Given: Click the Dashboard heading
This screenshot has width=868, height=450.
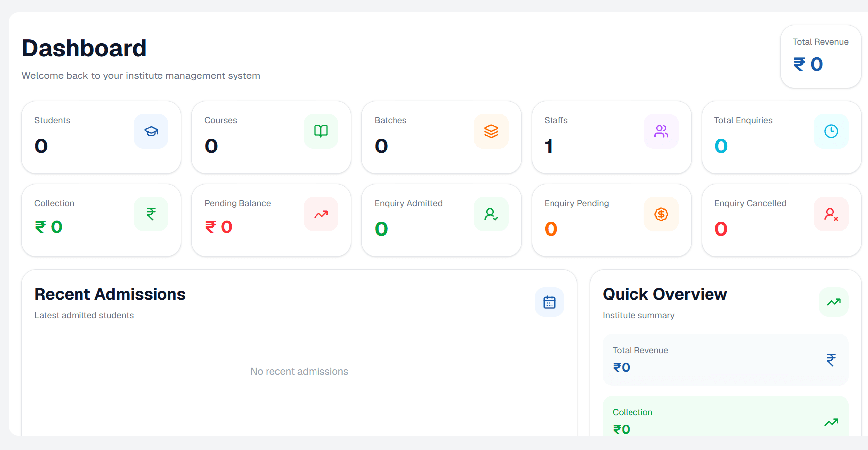Looking at the screenshot, I should [x=84, y=48].
